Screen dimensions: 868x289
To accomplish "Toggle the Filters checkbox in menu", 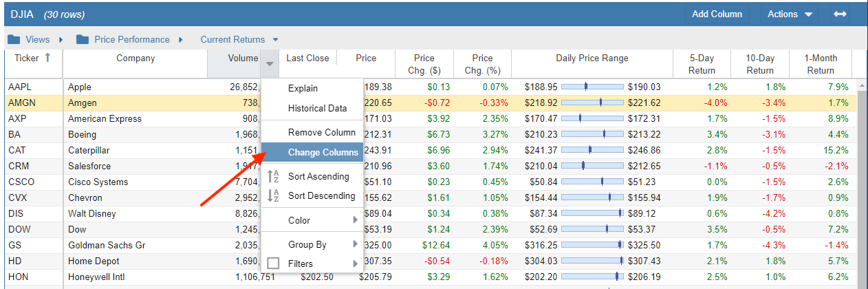I will (273, 264).
